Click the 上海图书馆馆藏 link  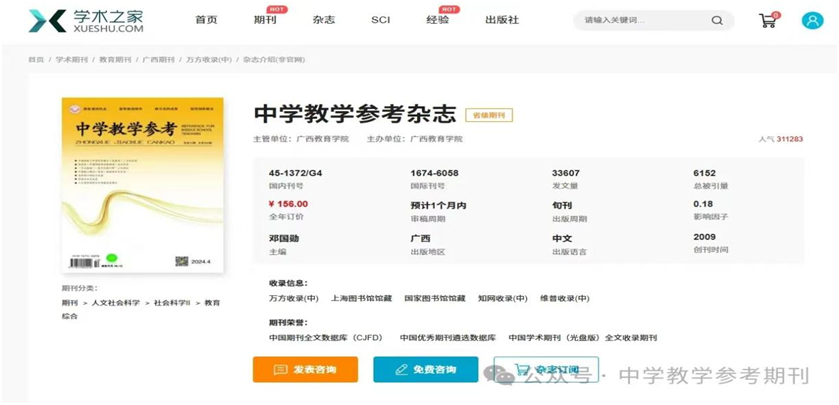tap(361, 299)
